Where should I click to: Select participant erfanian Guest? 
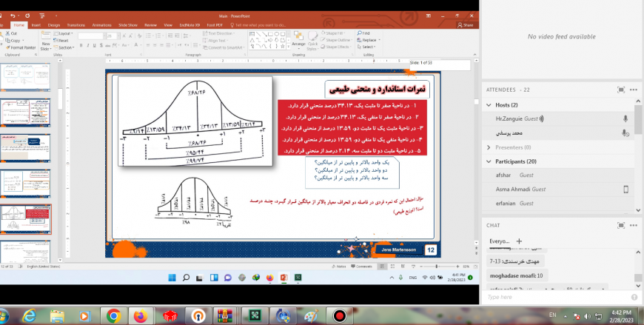click(557, 204)
